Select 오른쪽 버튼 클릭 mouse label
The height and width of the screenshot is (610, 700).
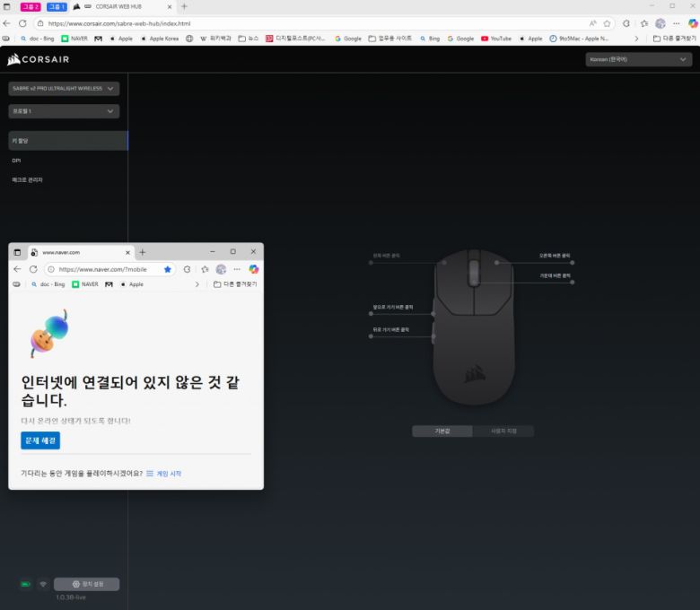click(x=555, y=256)
